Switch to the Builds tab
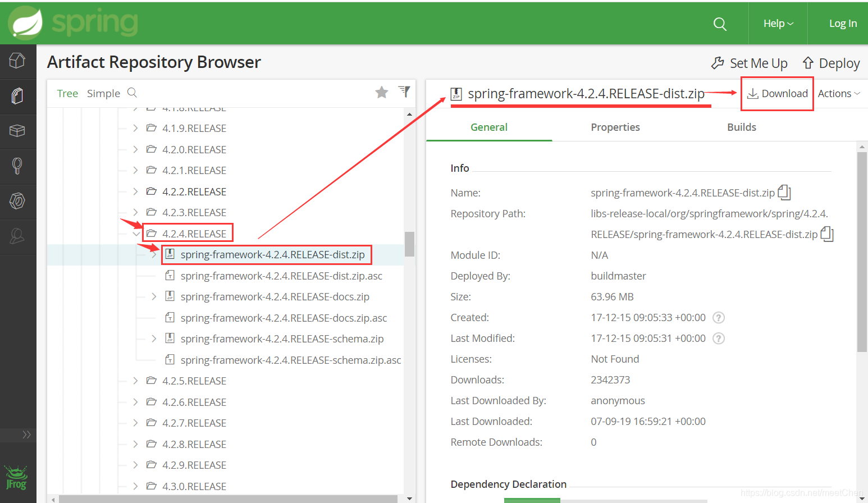This screenshot has height=503, width=868. 742,127
